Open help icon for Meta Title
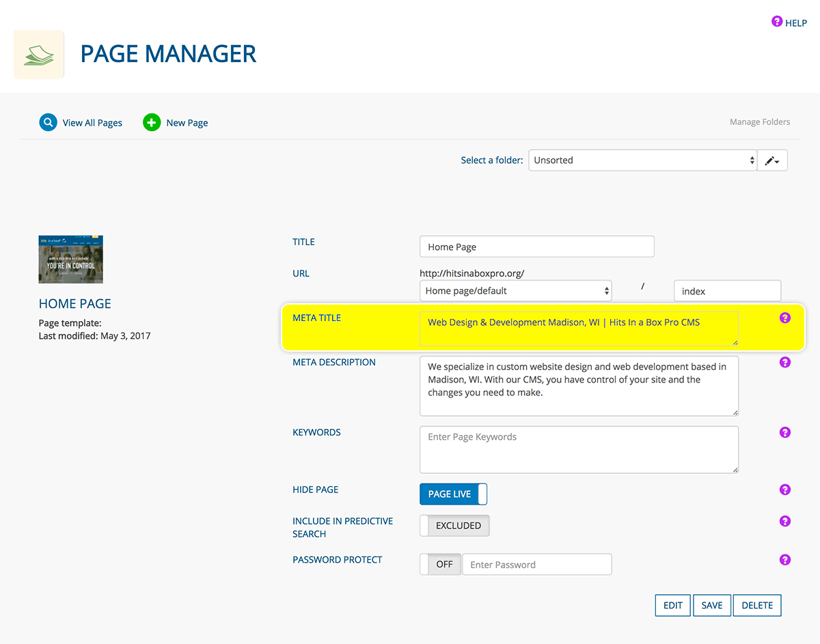Viewport: 820px width, 644px height. tap(785, 318)
